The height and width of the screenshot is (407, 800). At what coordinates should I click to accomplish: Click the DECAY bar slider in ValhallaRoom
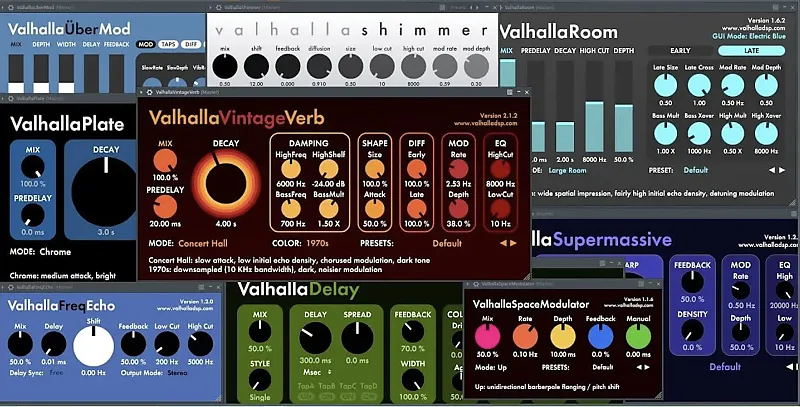point(565,107)
